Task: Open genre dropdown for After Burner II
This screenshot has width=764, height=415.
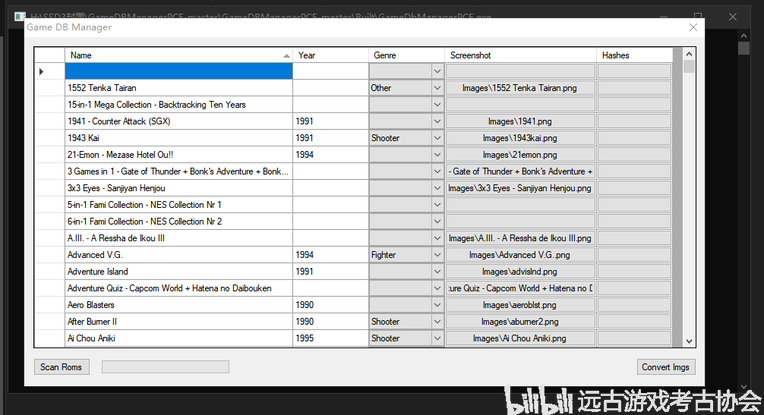Action: tap(437, 322)
